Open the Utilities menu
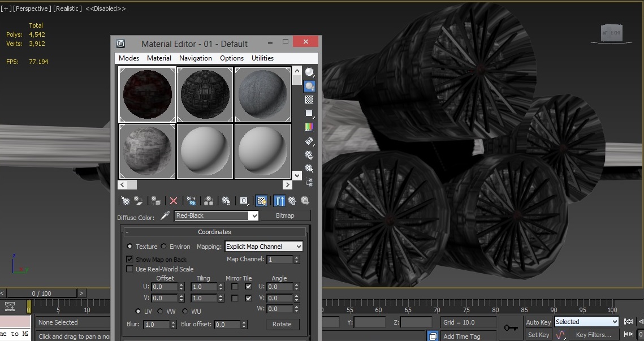Image resolution: width=644 pixels, height=341 pixels. (262, 58)
